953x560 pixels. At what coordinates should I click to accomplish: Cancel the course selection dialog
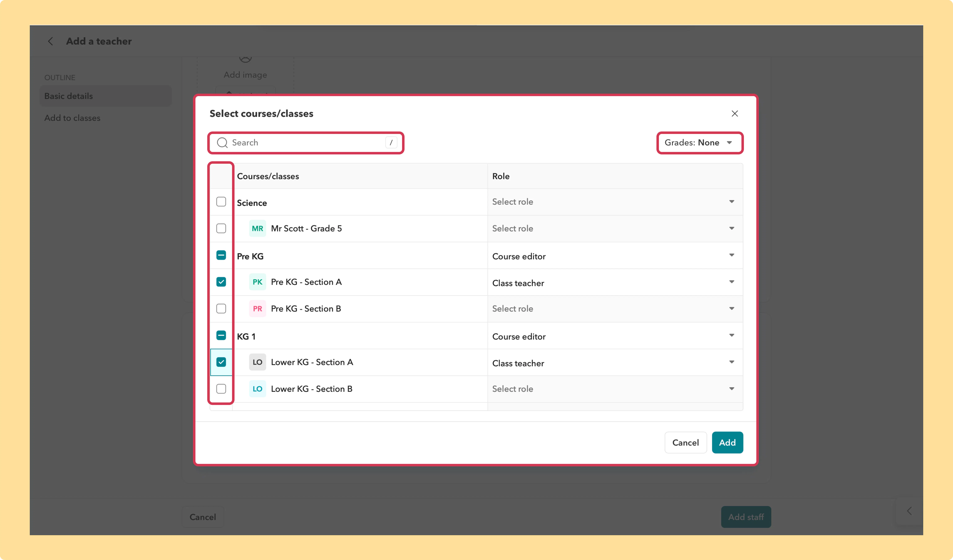click(x=685, y=442)
